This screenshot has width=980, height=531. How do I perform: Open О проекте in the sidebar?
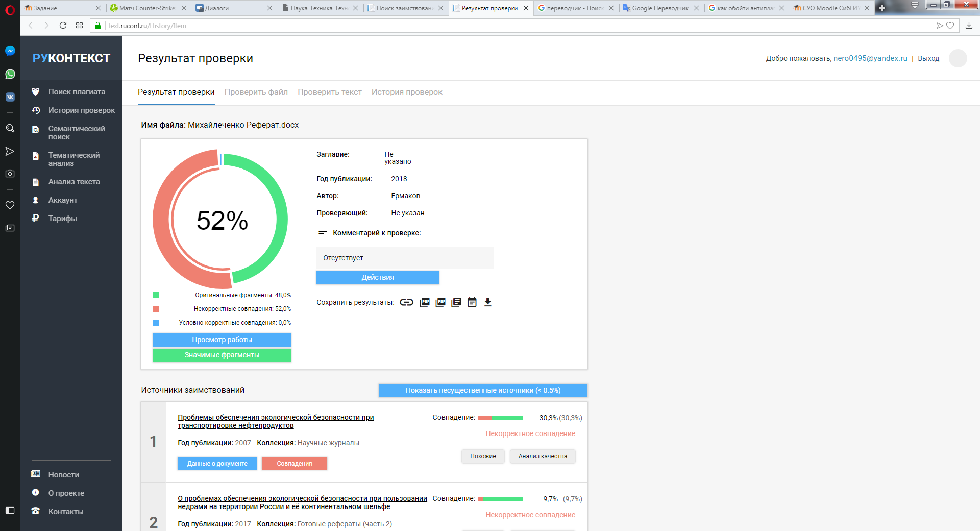tap(66, 493)
